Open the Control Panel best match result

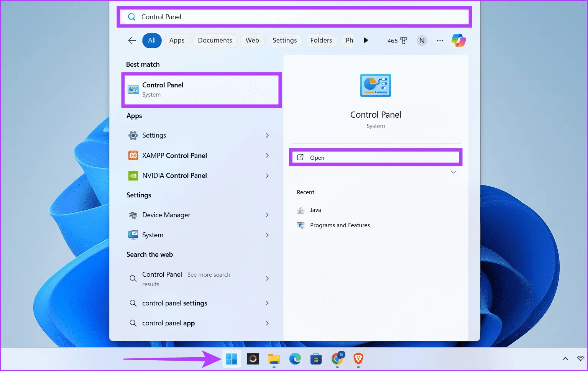(x=202, y=90)
